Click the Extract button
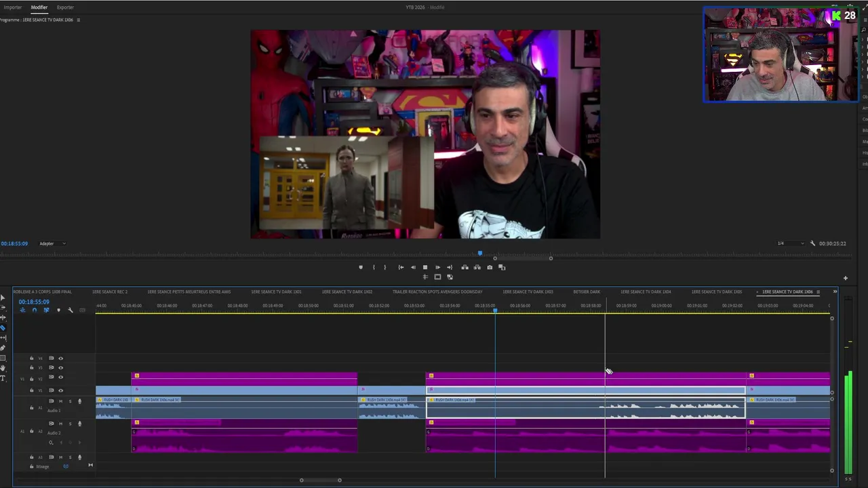Screen dimensions: 868x488 click(477, 267)
